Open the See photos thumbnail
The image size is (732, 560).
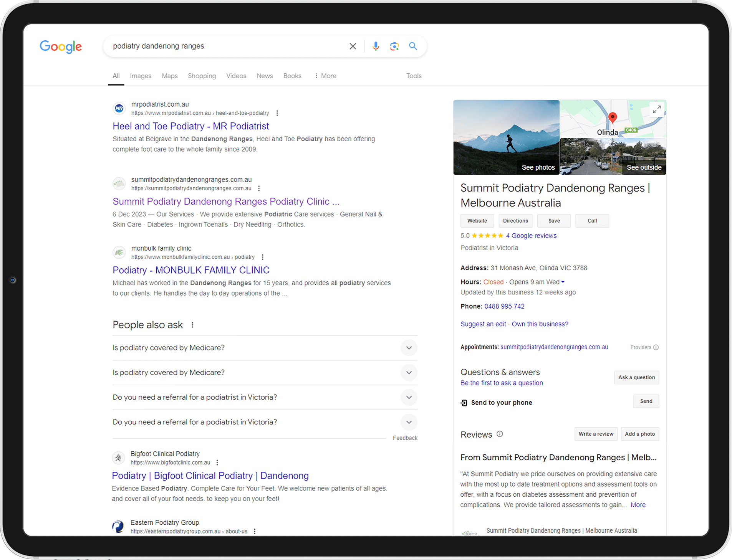(x=507, y=137)
